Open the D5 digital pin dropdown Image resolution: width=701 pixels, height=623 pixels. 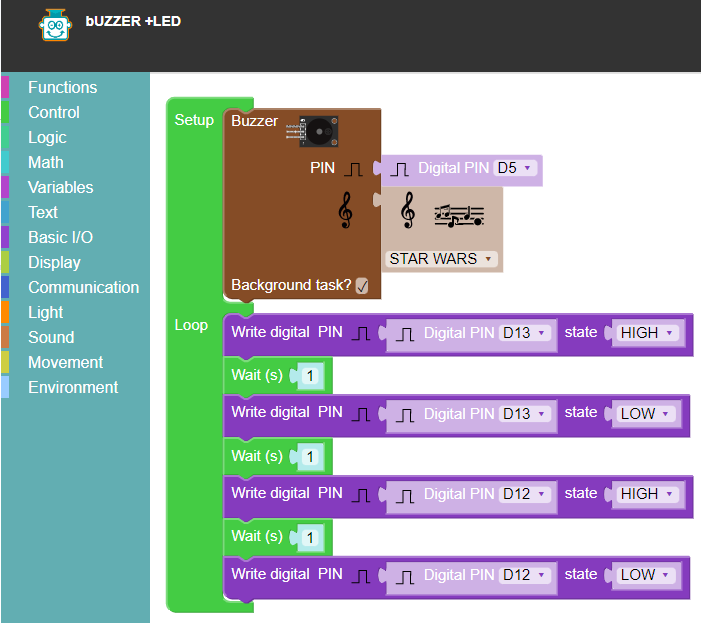(x=517, y=168)
